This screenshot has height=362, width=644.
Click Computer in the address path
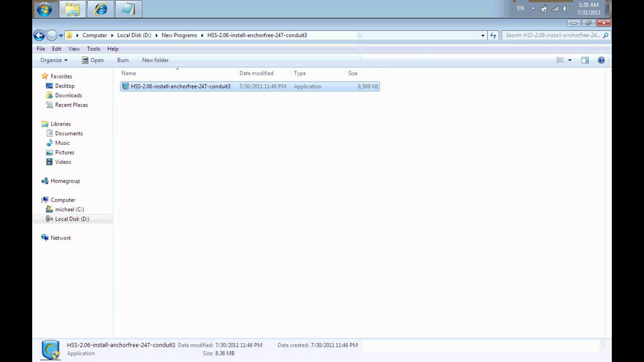point(95,35)
